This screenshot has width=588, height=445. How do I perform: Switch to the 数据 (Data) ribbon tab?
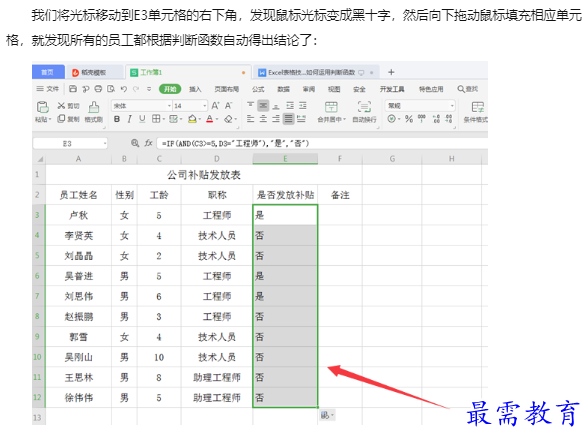point(284,89)
